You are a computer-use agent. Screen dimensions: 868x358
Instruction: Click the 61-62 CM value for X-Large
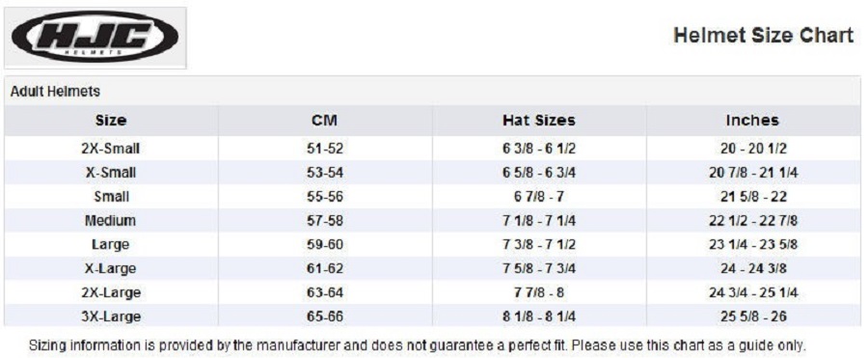325,269
